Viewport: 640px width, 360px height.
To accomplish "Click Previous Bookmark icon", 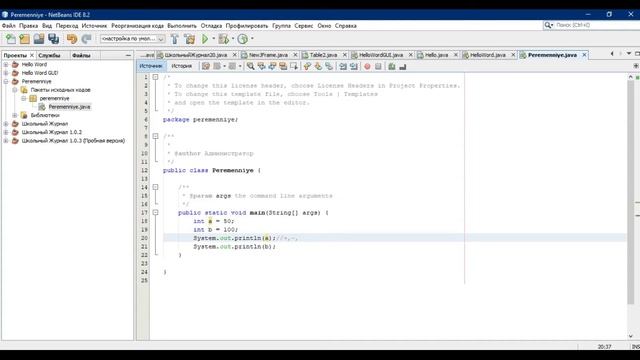I will [x=307, y=66].
